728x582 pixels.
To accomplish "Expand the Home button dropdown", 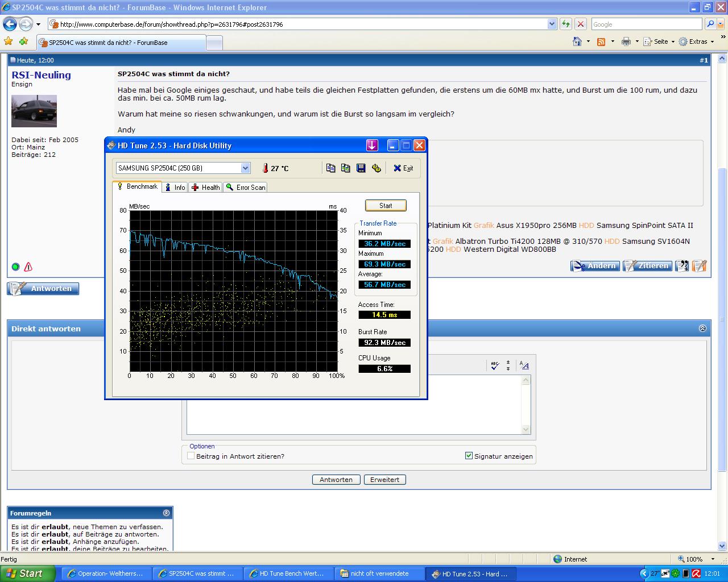I will tap(588, 41).
